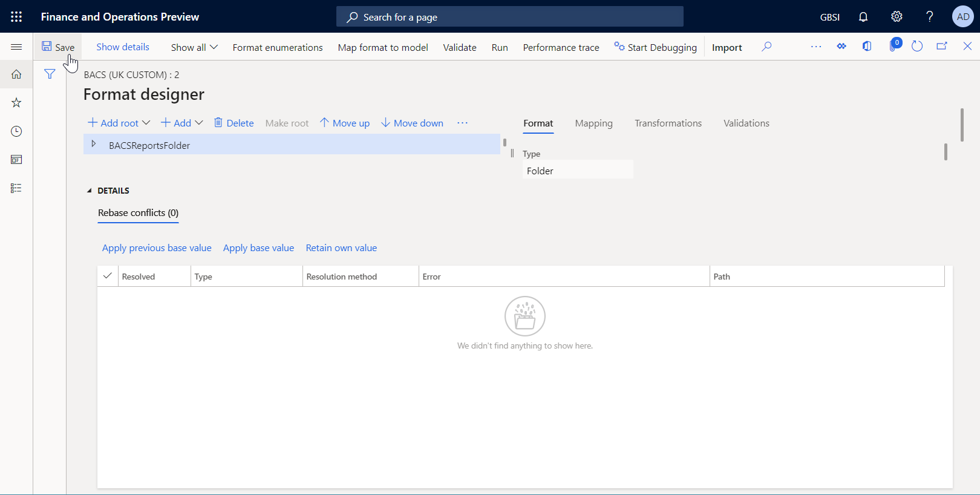Click Move up

(x=345, y=123)
